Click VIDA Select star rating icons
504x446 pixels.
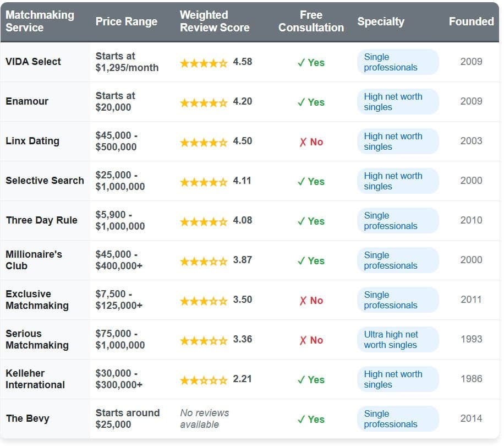point(204,63)
